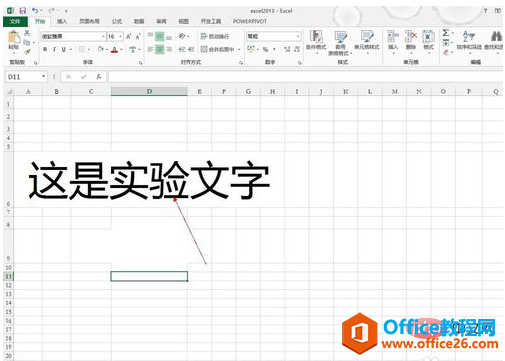Viewport: 505px width, 361px height.
Task: Decrease font size with smaller A
Action: [138, 36]
